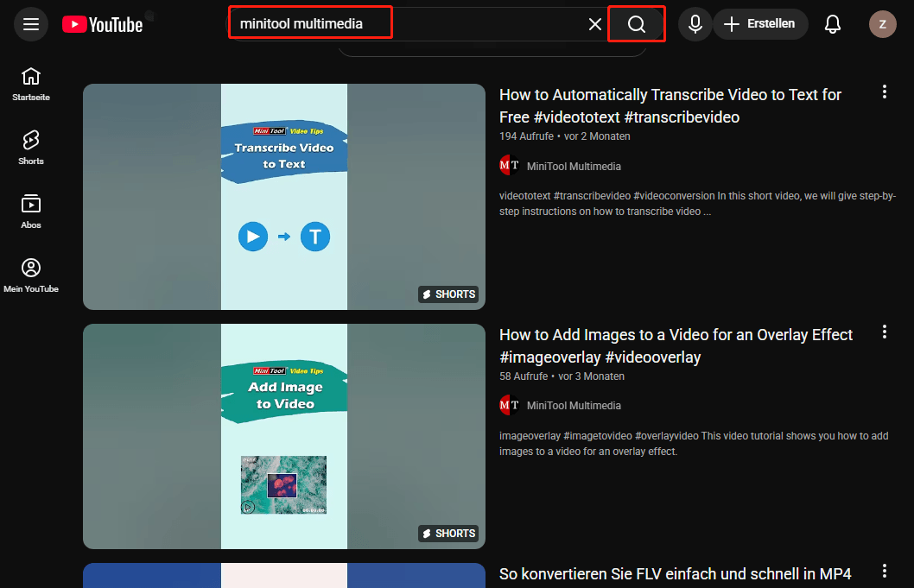Click the SHORTS badge on the overlay video
This screenshot has width=914, height=588.
click(x=447, y=533)
